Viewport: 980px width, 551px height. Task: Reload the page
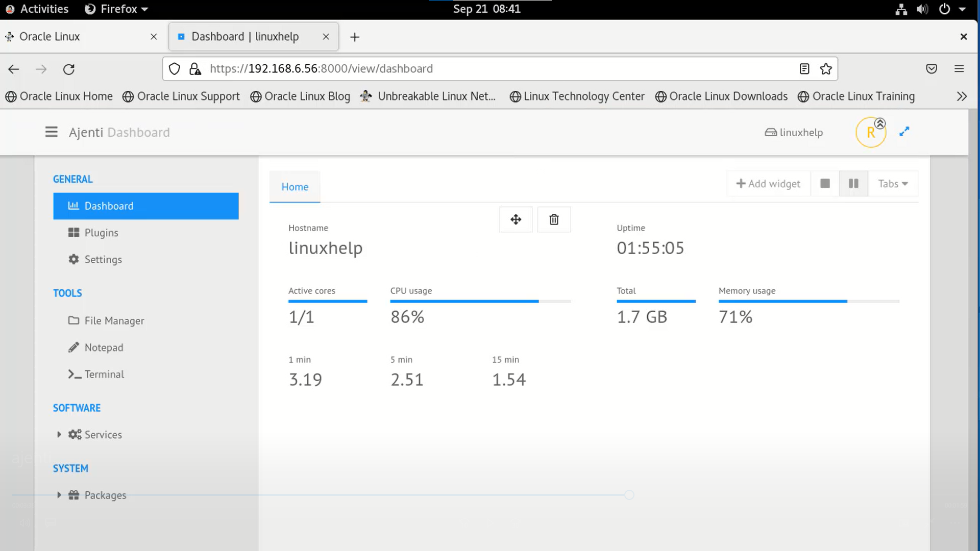69,69
